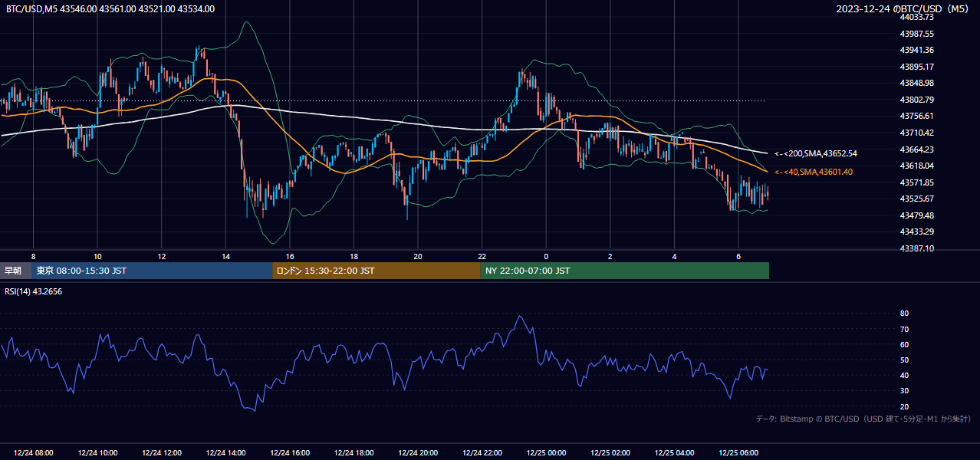Select the ロンドン 15:30-22:00 JST session bar
Image resolution: width=980 pixels, height=460 pixels.
pyautogui.click(x=377, y=271)
